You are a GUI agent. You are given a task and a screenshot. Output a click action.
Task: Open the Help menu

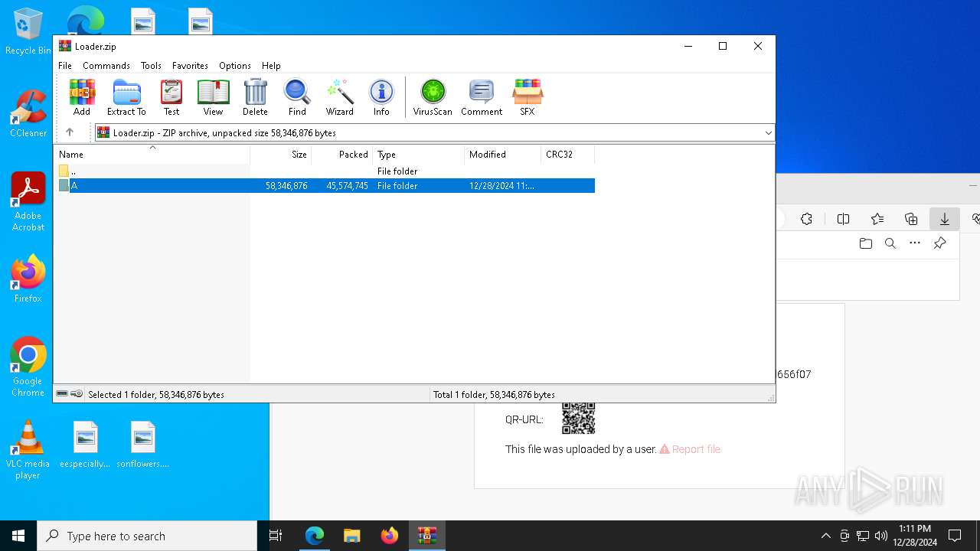point(271,66)
